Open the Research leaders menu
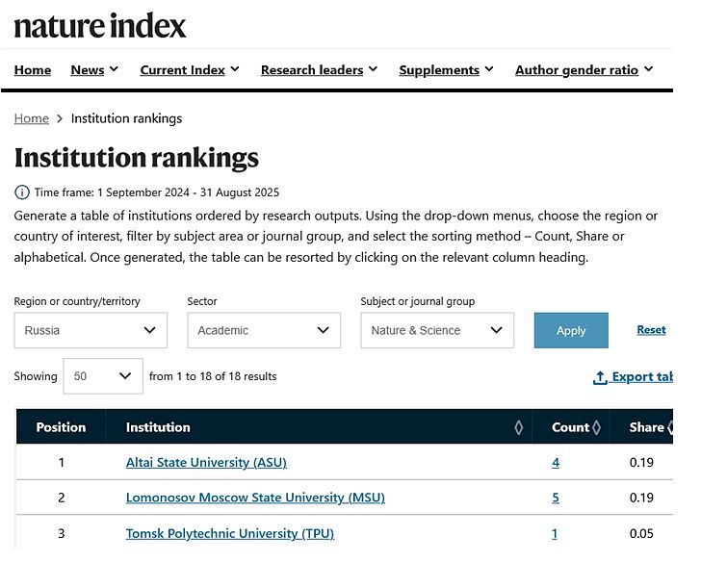Screen dimensions: 701x588 pos(319,70)
